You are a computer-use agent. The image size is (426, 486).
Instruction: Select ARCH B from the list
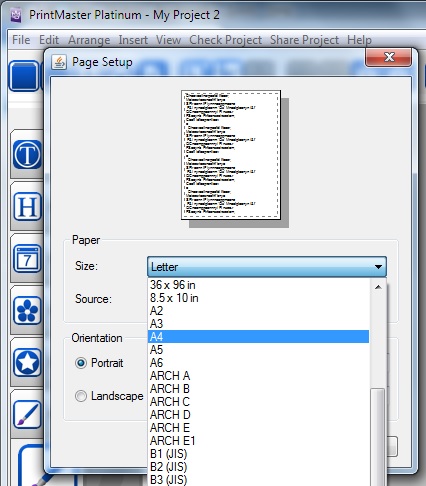258,389
